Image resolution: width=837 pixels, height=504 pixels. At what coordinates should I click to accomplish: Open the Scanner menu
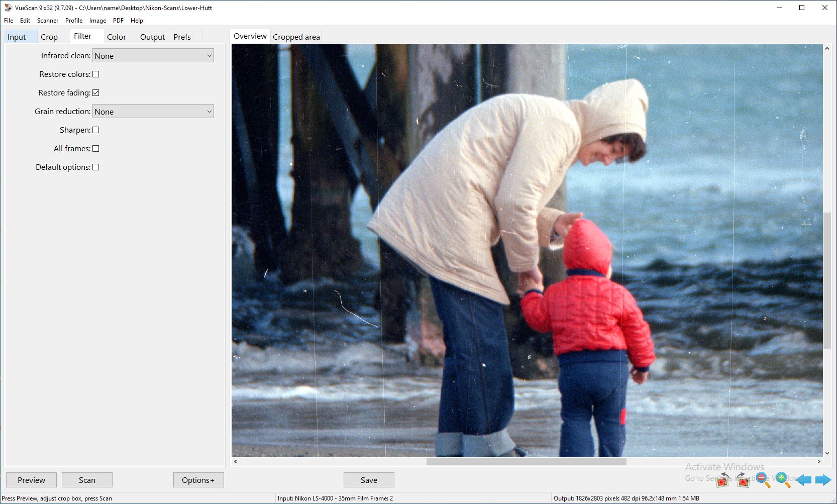(47, 21)
